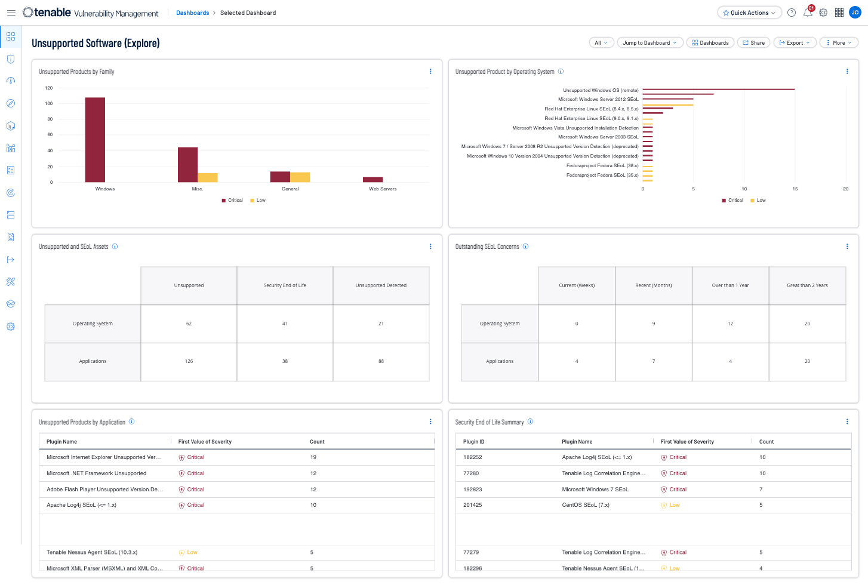Select the document file sidebar icon
Viewport: 868px width, 588px height.
pos(11,237)
